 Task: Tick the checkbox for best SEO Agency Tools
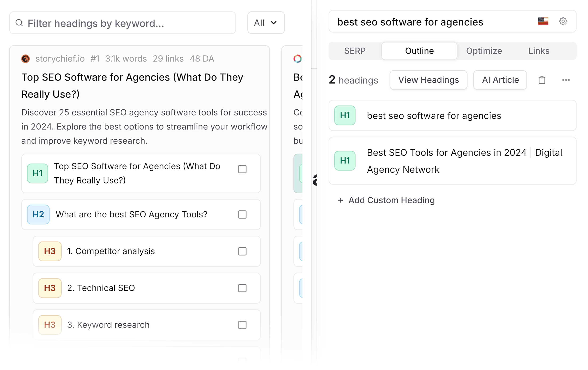tap(242, 214)
